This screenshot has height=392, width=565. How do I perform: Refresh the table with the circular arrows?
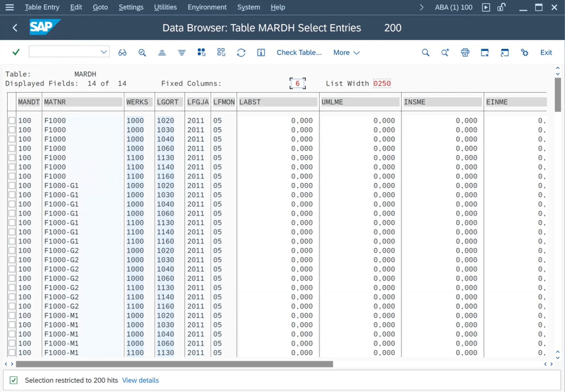[x=241, y=53]
